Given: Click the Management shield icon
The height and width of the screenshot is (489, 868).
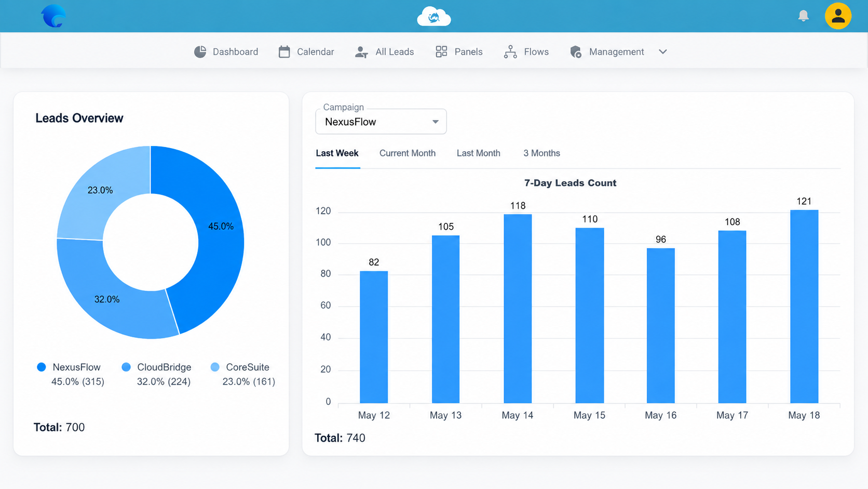Looking at the screenshot, I should pos(576,52).
